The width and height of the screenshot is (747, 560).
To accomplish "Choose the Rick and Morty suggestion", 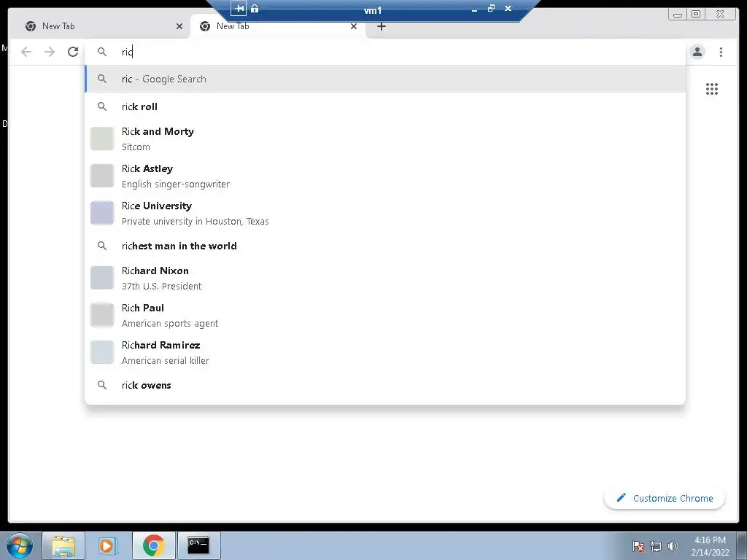I will pyautogui.click(x=385, y=139).
